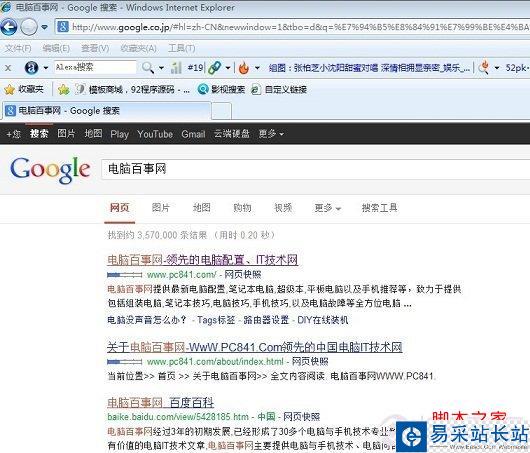The image size is (530, 453).
Task: Click the magnifier with flame icon
Action: pyautogui.click(x=484, y=67)
